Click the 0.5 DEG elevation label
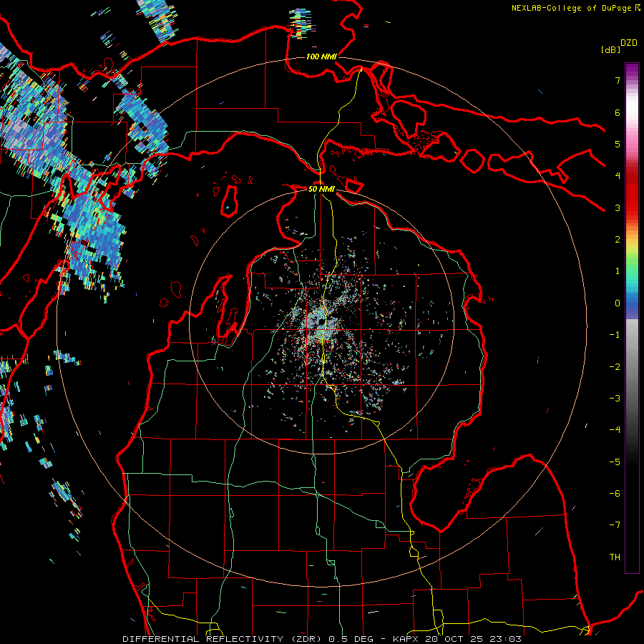Image resolution: width=644 pixels, height=644 pixels. pyautogui.click(x=351, y=639)
